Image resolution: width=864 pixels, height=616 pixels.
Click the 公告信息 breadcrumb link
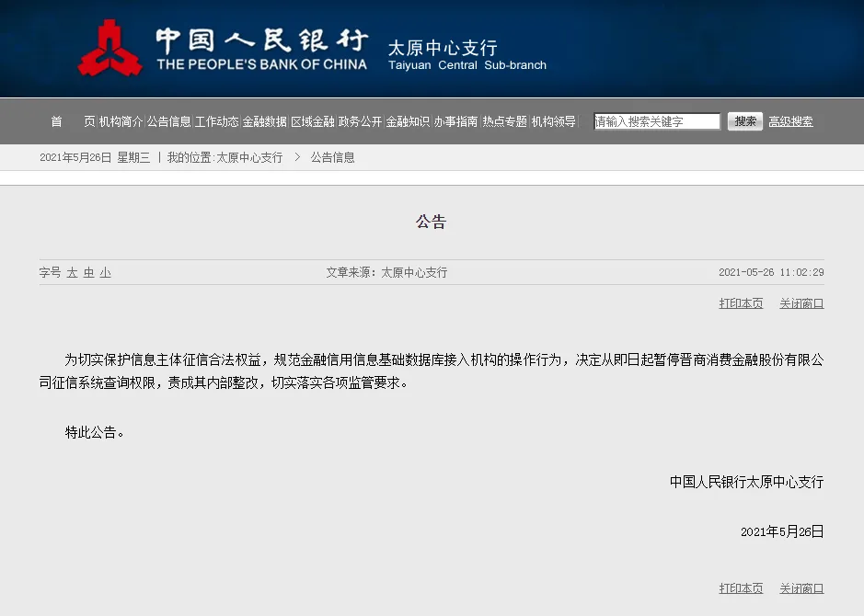(x=332, y=157)
